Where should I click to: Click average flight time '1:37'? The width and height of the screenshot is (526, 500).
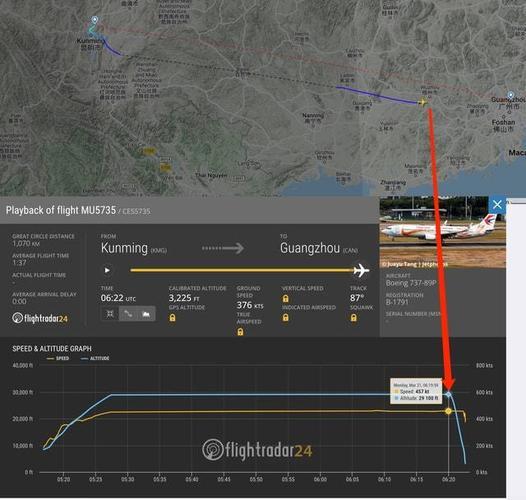click(x=19, y=263)
